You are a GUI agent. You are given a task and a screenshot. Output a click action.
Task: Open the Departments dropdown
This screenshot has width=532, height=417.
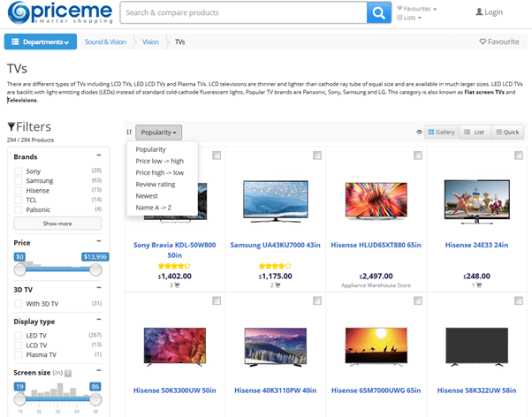click(x=41, y=42)
